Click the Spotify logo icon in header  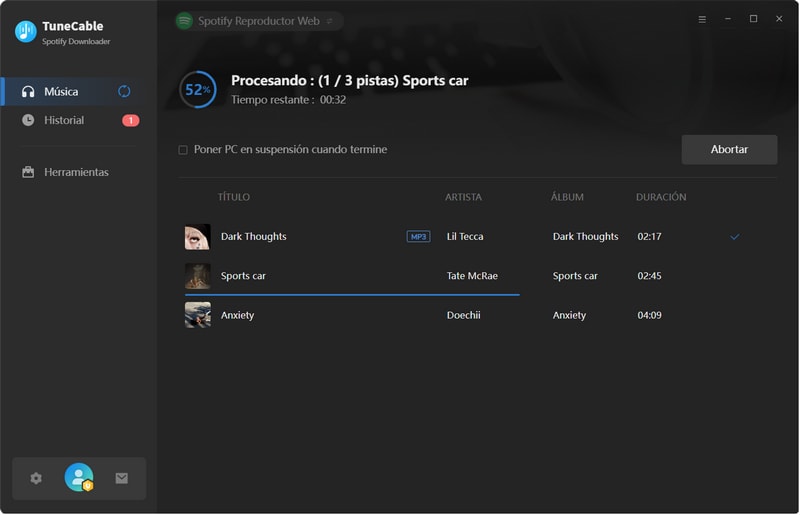pyautogui.click(x=184, y=21)
